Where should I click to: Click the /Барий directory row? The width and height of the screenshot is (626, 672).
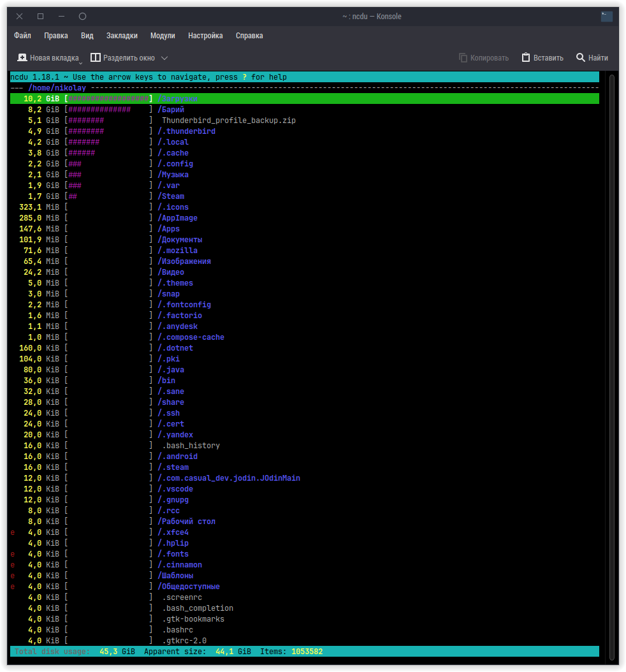pyautogui.click(x=171, y=110)
